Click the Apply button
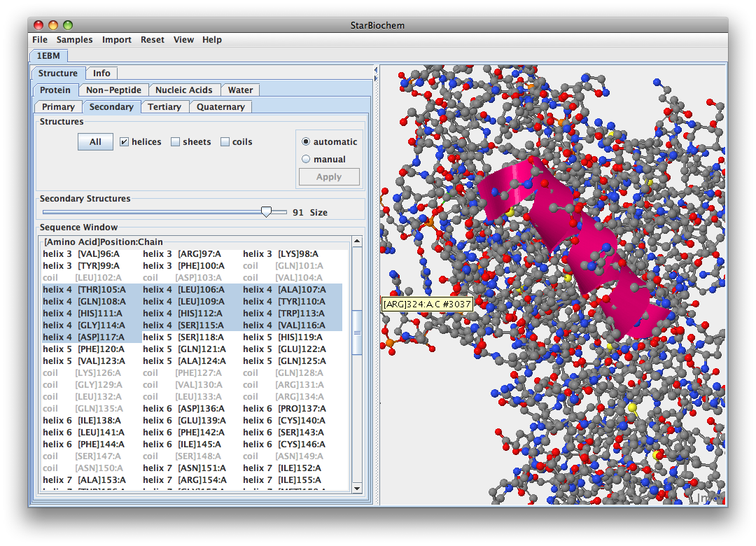This screenshot has height=546, width=756. (329, 177)
